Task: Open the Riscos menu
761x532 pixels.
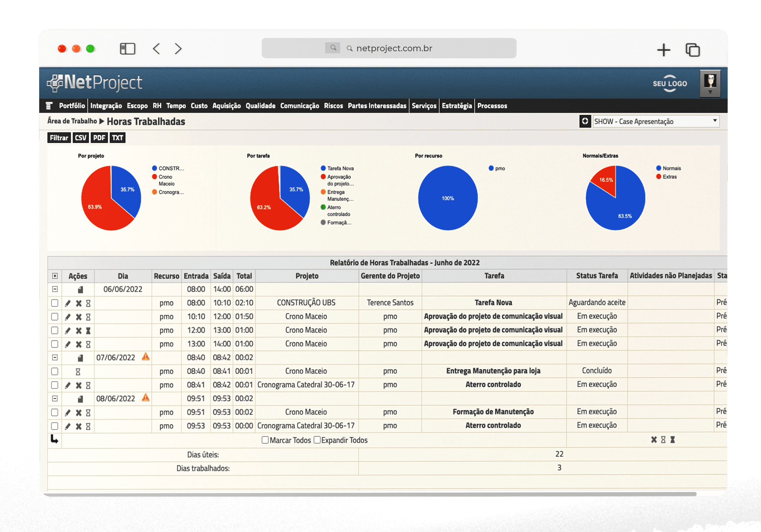Action: [334, 106]
